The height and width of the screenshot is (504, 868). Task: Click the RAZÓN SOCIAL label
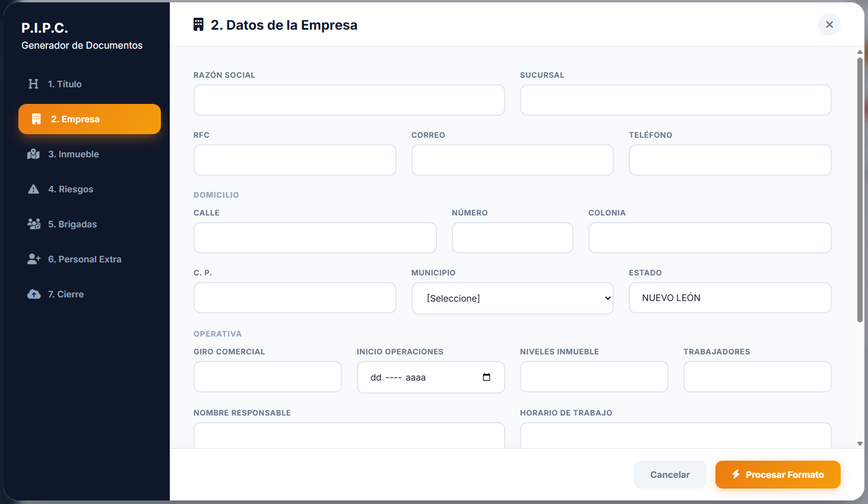(224, 75)
